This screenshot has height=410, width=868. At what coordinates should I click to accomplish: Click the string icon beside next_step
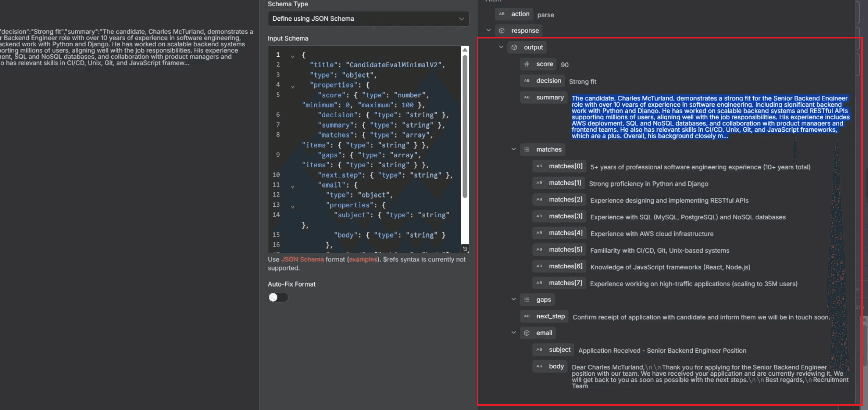point(527,316)
